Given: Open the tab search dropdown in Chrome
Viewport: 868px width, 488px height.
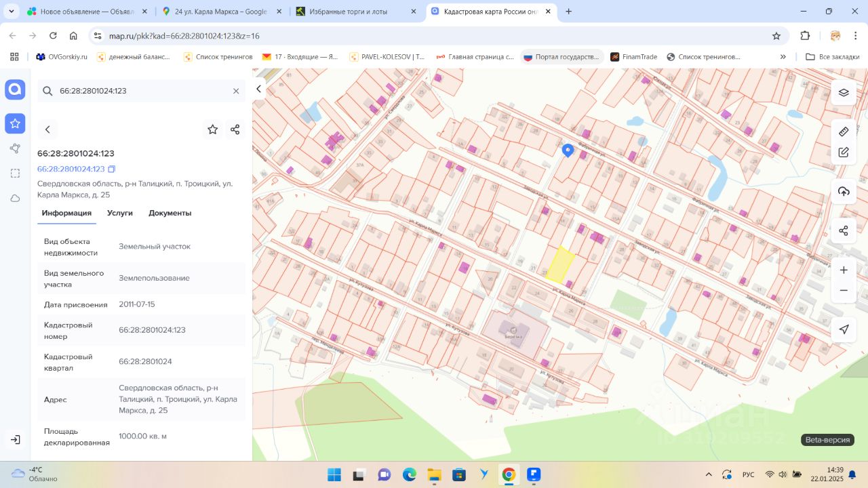Looking at the screenshot, I should (x=12, y=12).
